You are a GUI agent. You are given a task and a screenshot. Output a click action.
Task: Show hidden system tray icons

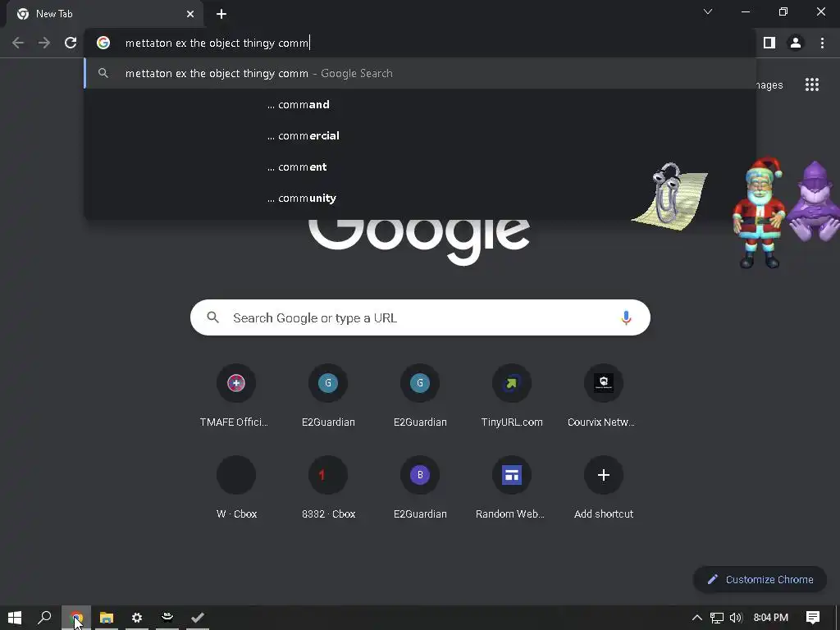(697, 618)
